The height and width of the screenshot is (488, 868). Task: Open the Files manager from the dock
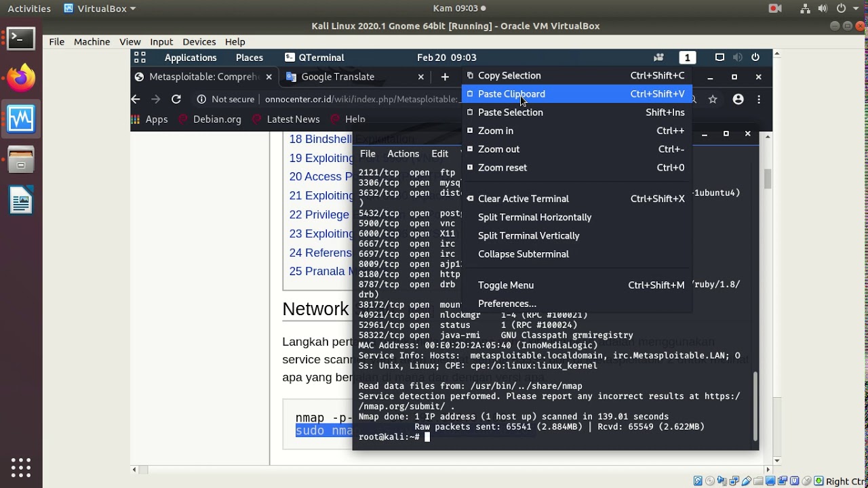click(x=21, y=160)
